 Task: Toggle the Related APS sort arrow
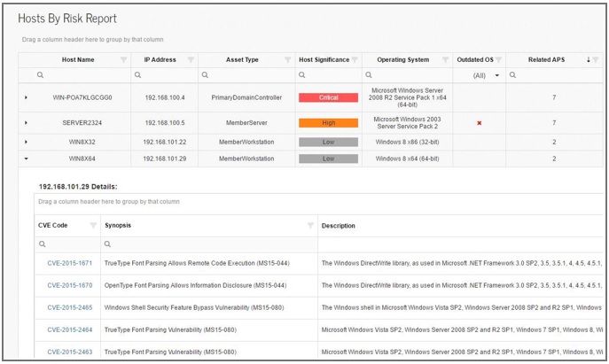[589, 59]
